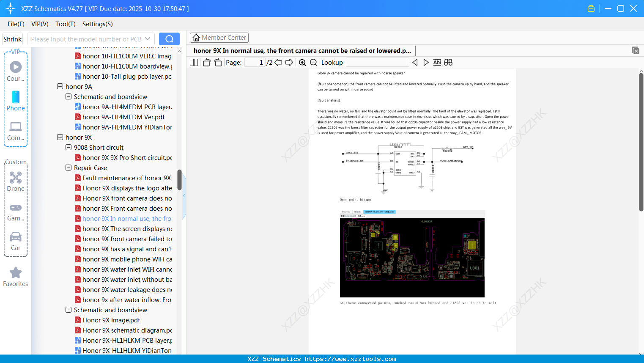The width and height of the screenshot is (644, 363).
Task: Open Honor 9X-HL1HLKM PCB layer file
Action: (123, 340)
